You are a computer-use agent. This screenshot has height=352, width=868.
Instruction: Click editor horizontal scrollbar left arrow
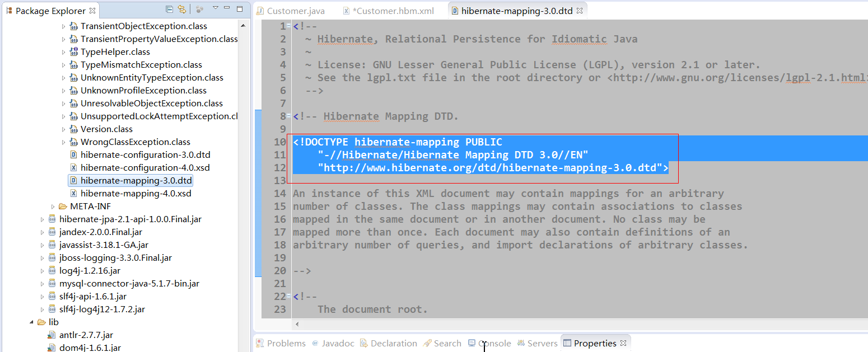[297, 324]
